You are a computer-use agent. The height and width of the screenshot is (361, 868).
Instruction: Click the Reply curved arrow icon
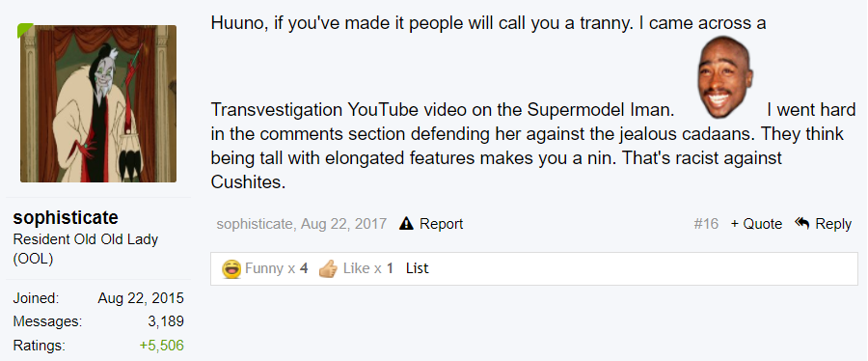pos(801,223)
